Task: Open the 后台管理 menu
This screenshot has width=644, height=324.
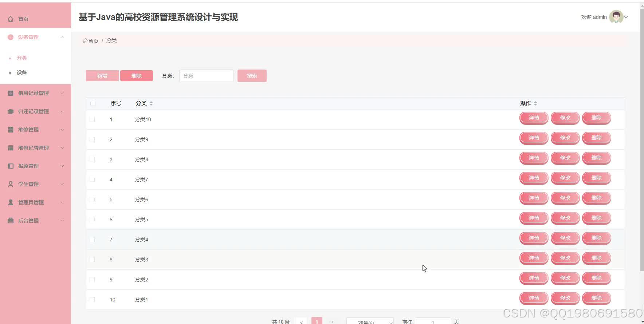Action: (35, 221)
